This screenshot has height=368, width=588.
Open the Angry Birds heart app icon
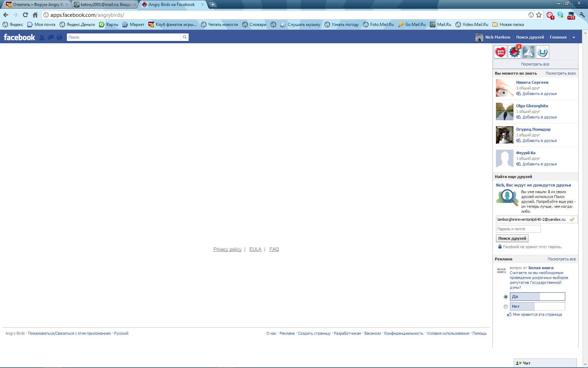coord(500,52)
